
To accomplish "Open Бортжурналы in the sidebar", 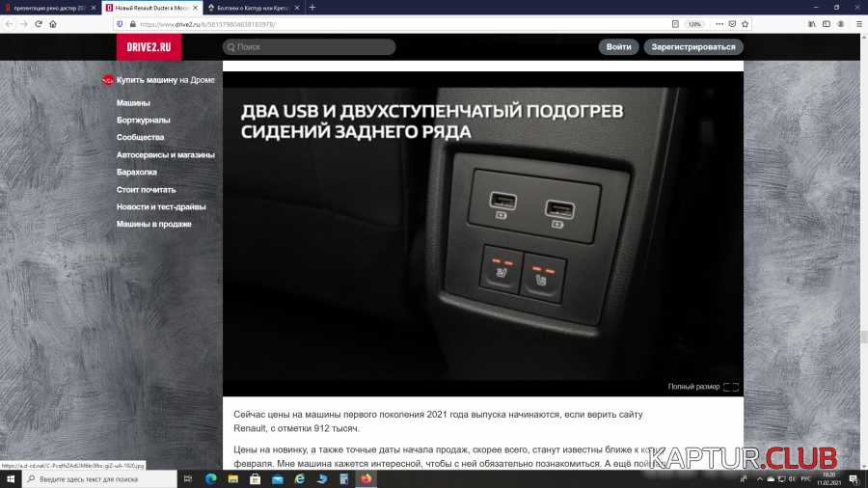I will pos(144,120).
